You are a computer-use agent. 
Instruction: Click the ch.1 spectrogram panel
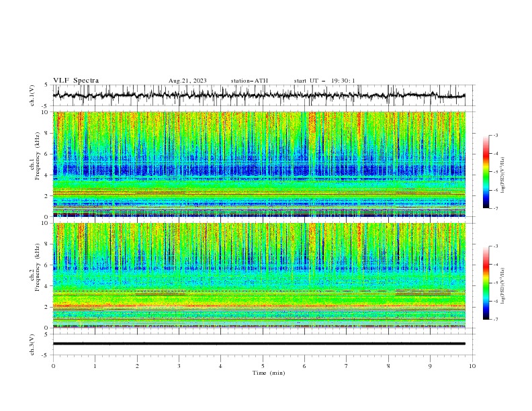click(259, 164)
